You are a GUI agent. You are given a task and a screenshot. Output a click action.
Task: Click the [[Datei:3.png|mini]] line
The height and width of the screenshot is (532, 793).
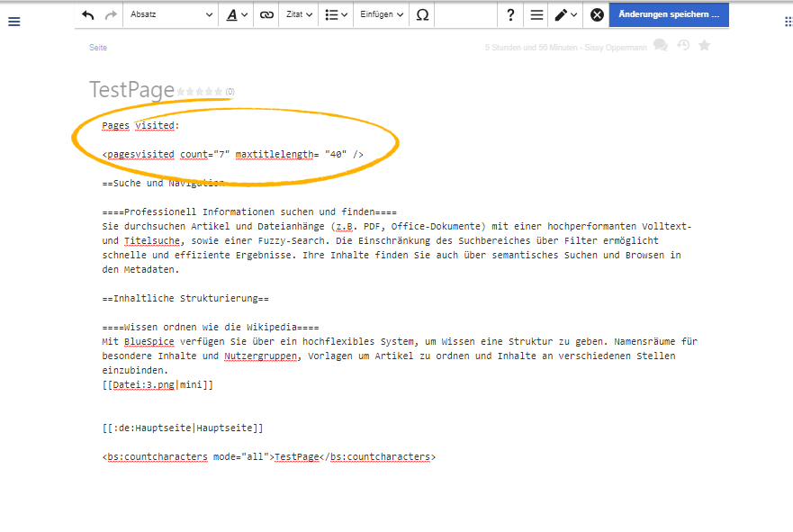point(158,385)
